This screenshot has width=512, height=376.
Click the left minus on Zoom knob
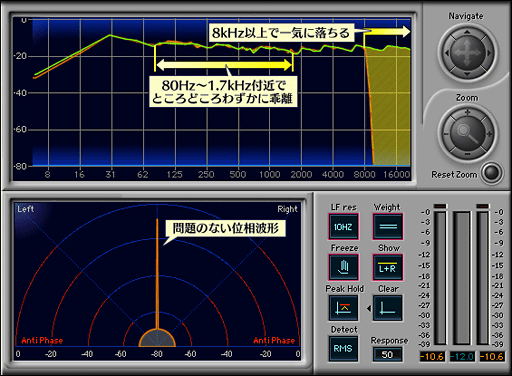click(446, 134)
